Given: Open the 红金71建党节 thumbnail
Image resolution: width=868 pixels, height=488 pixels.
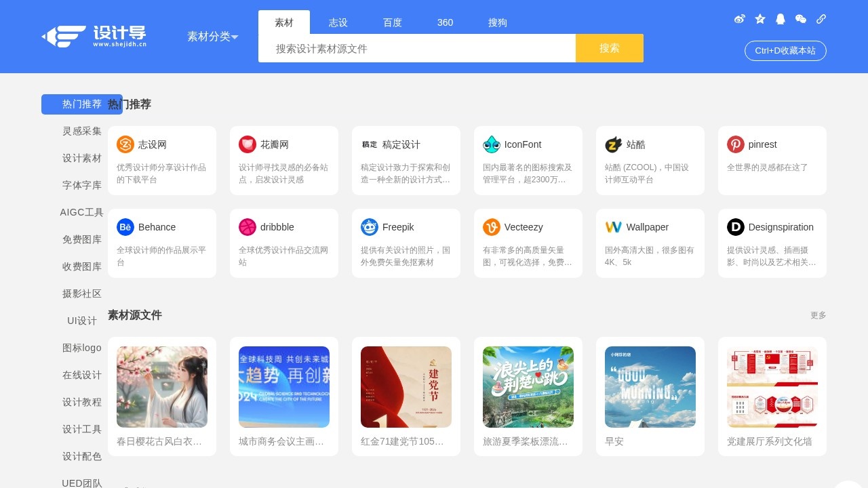Looking at the screenshot, I should tap(406, 387).
